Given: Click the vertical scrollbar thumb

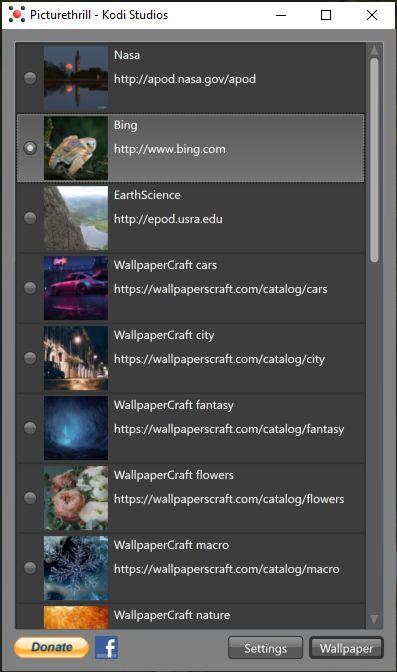Looking at the screenshot, I should click(x=374, y=159).
